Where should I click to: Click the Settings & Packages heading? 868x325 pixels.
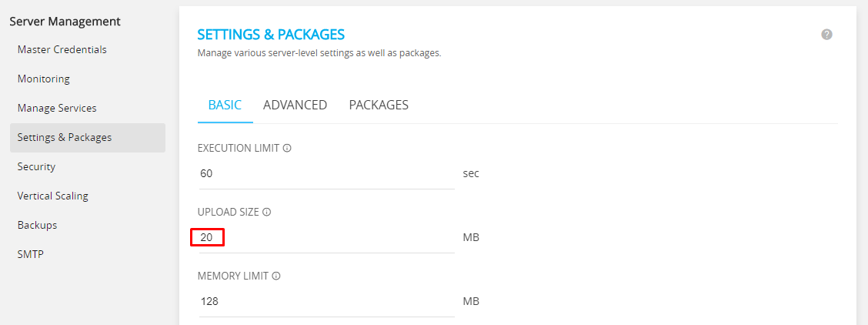271,35
